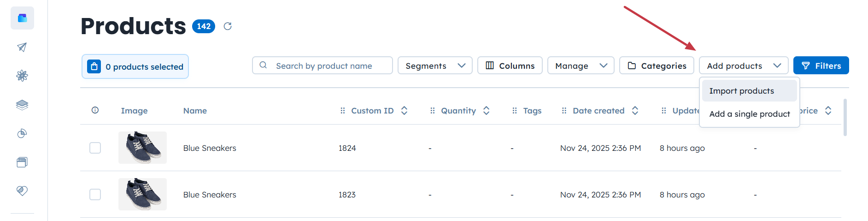Click the Categories button

[x=657, y=66]
